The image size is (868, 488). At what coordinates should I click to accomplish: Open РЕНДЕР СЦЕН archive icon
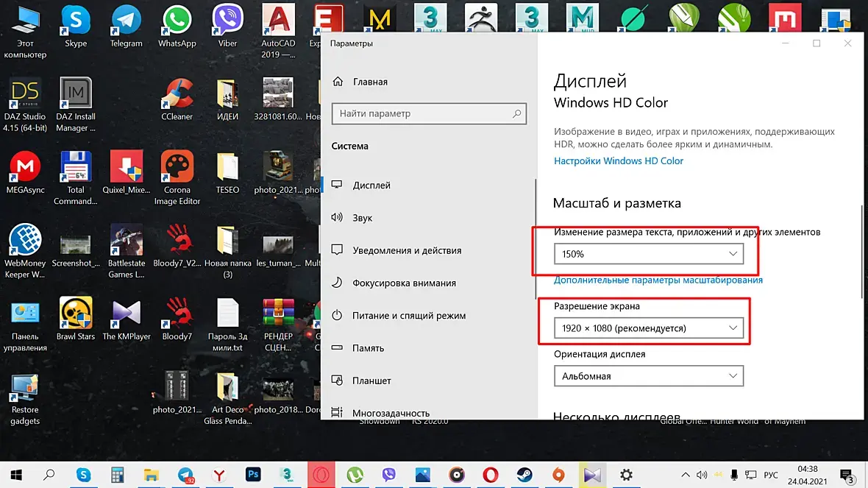[278, 325]
